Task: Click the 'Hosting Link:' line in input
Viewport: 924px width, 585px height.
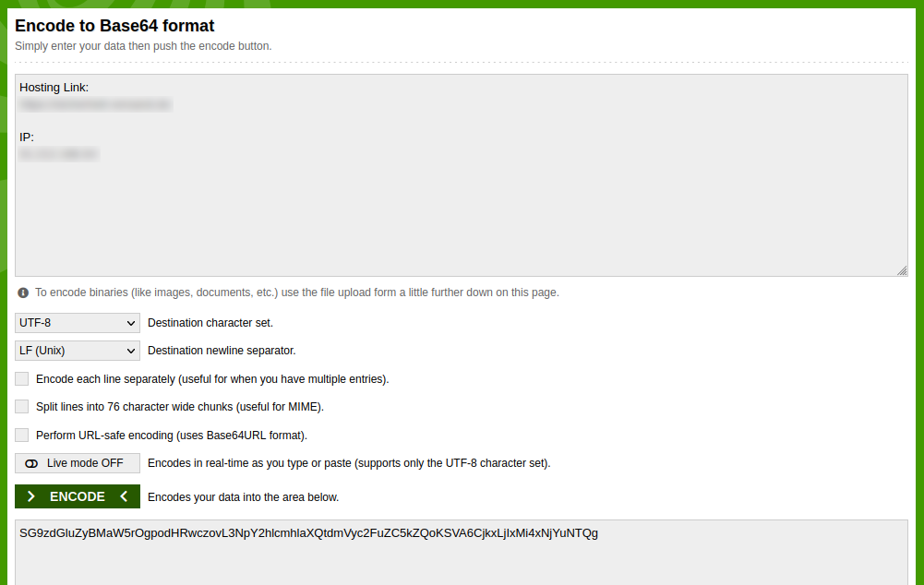Action: [x=54, y=88]
